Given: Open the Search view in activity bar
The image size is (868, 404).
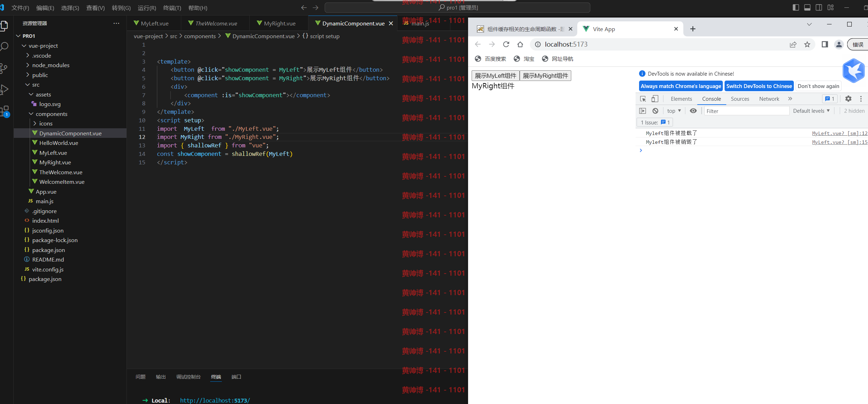Looking at the screenshot, I should coord(4,46).
